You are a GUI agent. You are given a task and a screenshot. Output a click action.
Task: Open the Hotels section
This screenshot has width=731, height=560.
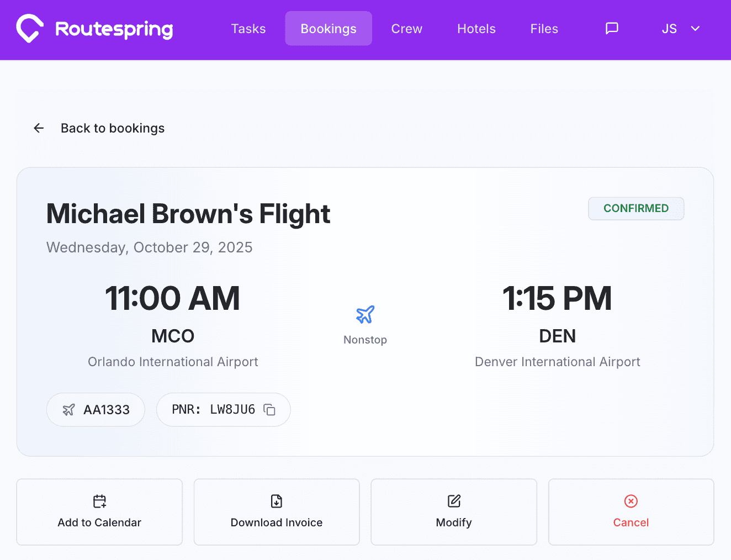click(x=476, y=28)
